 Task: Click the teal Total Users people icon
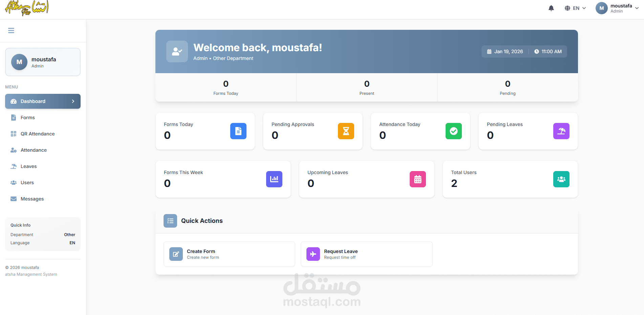pyautogui.click(x=561, y=179)
